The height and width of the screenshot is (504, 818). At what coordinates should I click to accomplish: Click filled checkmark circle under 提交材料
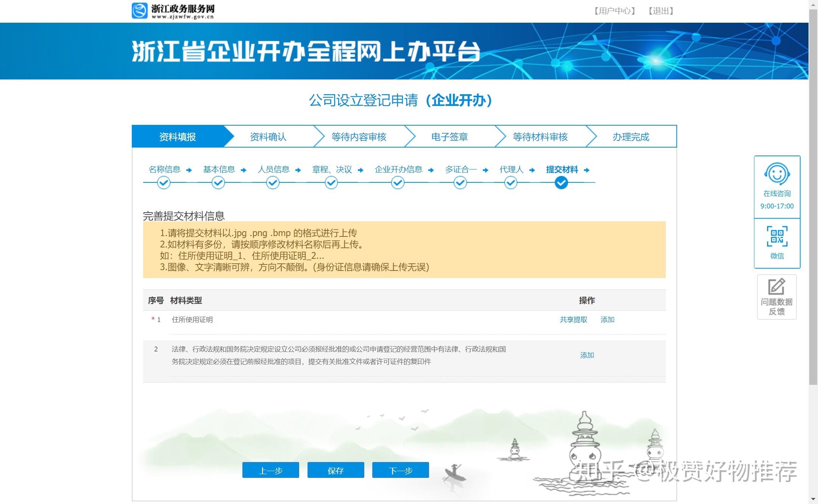[x=561, y=183]
